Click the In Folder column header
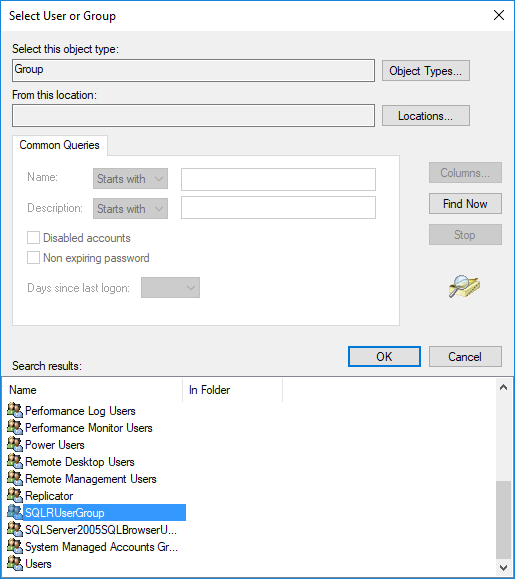 coord(233,390)
